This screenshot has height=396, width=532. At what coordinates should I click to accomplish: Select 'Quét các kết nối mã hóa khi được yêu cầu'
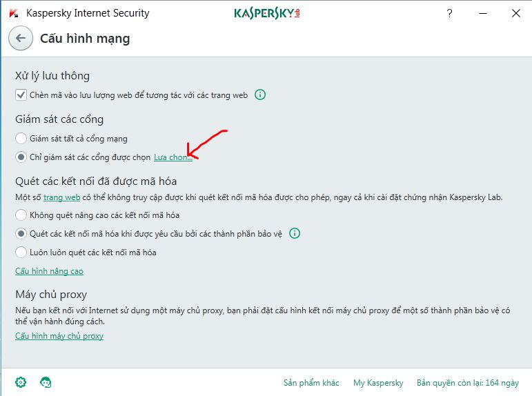(x=21, y=234)
